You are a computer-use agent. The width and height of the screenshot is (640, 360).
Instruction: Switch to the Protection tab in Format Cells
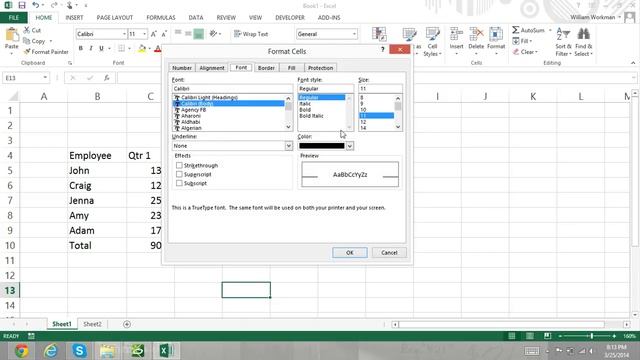pyautogui.click(x=320, y=68)
